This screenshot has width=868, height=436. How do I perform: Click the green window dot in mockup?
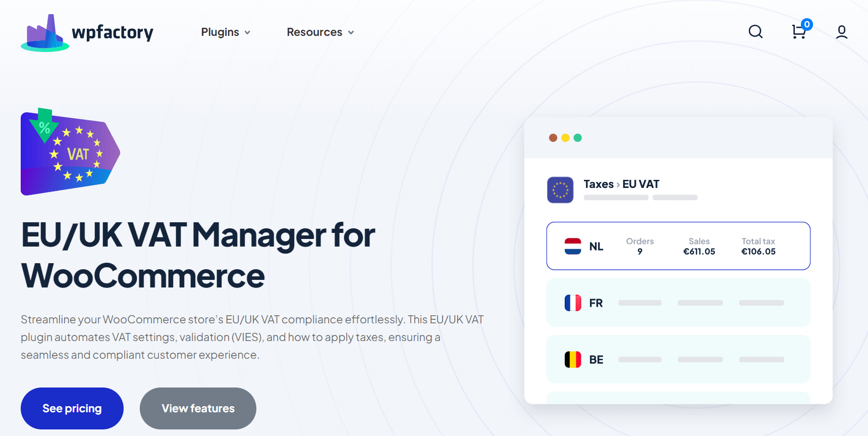tap(578, 138)
